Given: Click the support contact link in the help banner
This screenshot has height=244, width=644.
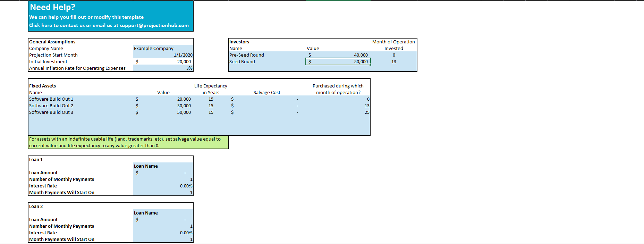Looking at the screenshot, I should pyautogui.click(x=109, y=25).
